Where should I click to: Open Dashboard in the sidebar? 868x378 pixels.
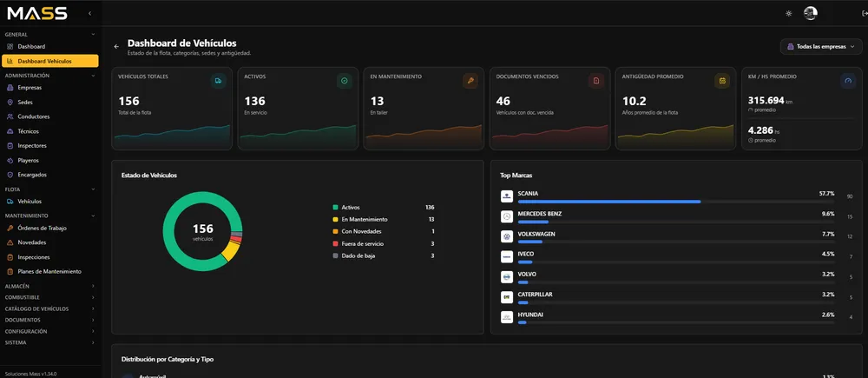coord(49,47)
